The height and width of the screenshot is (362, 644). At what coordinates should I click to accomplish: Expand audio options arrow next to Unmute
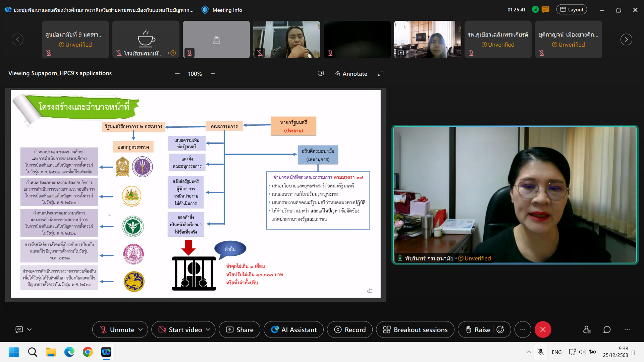click(x=141, y=329)
